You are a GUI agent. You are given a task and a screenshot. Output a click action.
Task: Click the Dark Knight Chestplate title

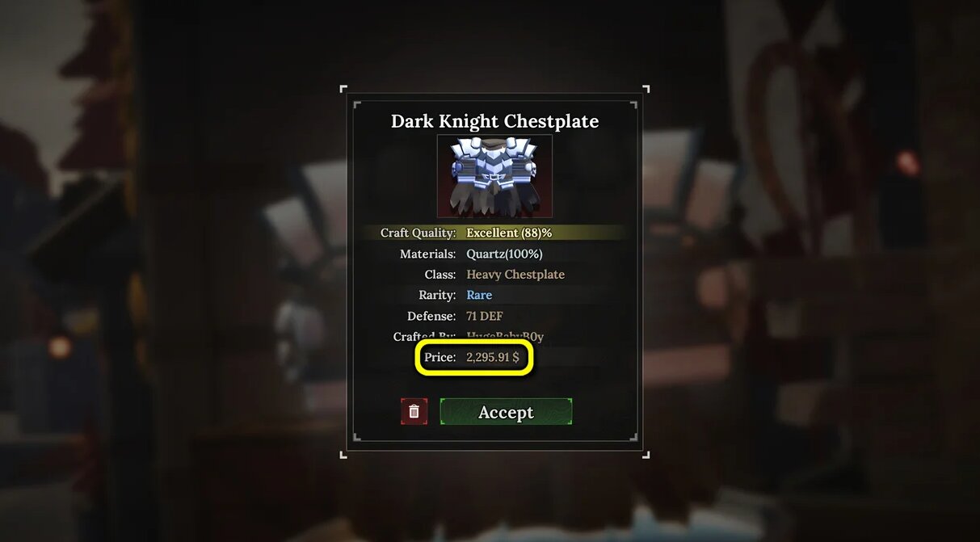click(494, 121)
